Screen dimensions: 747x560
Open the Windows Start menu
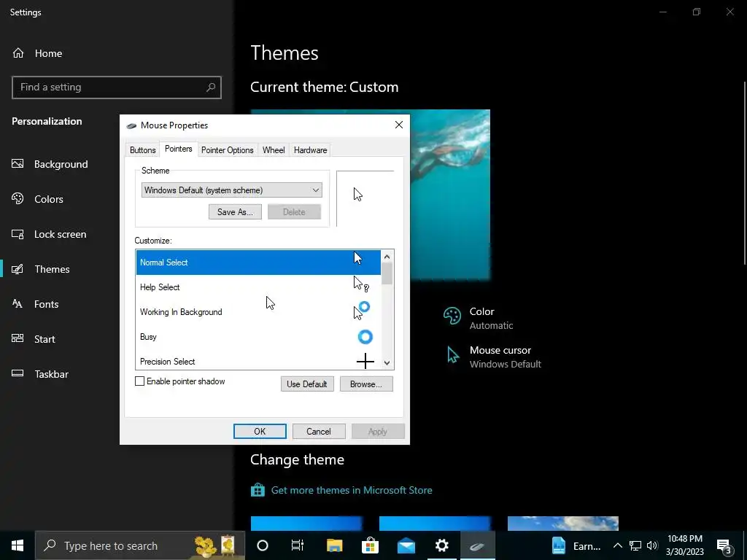click(x=18, y=545)
